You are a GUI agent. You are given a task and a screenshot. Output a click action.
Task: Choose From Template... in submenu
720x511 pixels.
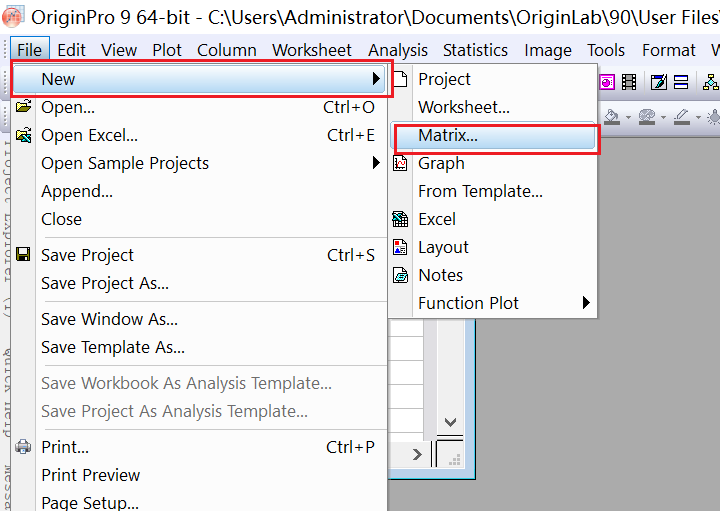(493, 191)
